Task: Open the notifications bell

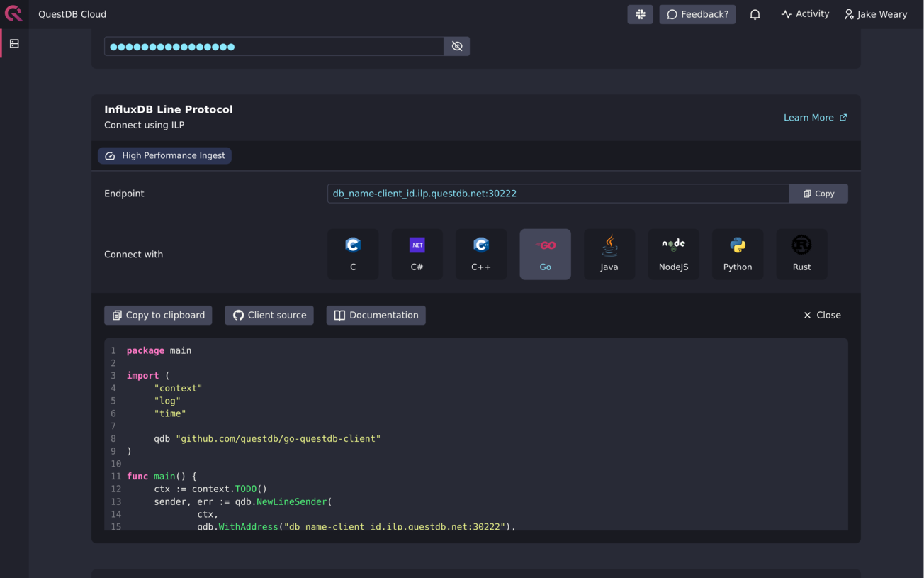Action: tap(755, 14)
